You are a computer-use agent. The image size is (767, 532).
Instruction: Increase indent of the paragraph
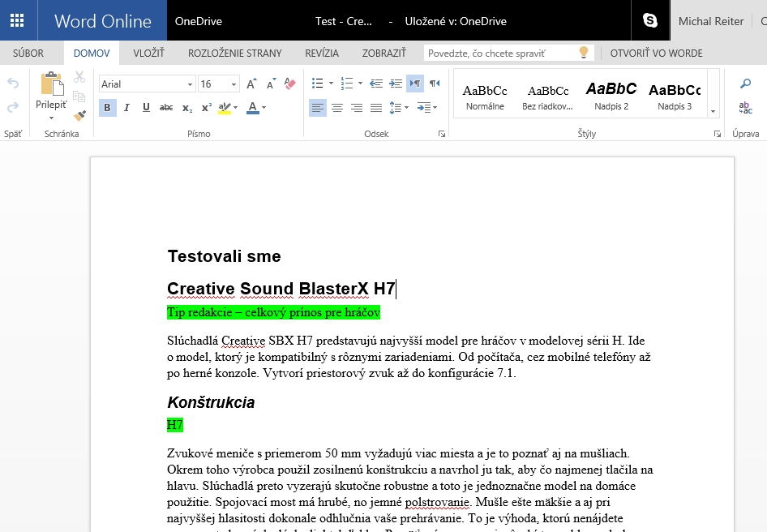395,84
